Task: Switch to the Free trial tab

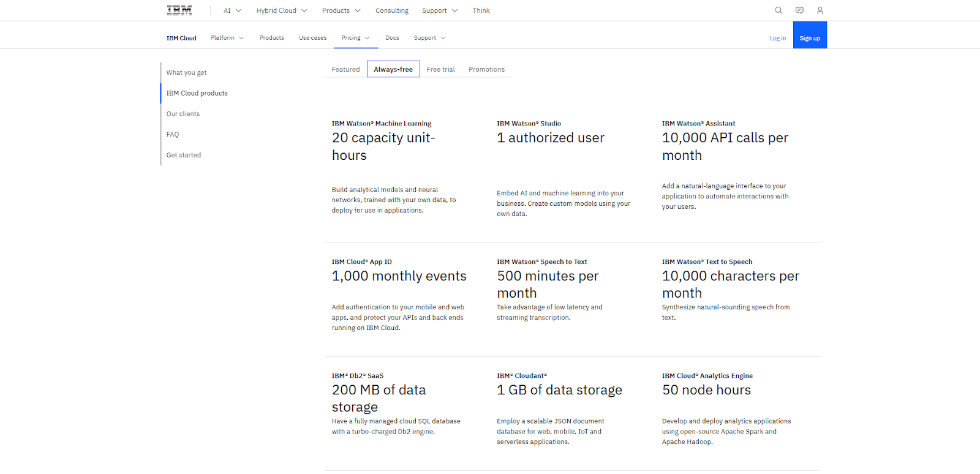Action: [x=440, y=69]
